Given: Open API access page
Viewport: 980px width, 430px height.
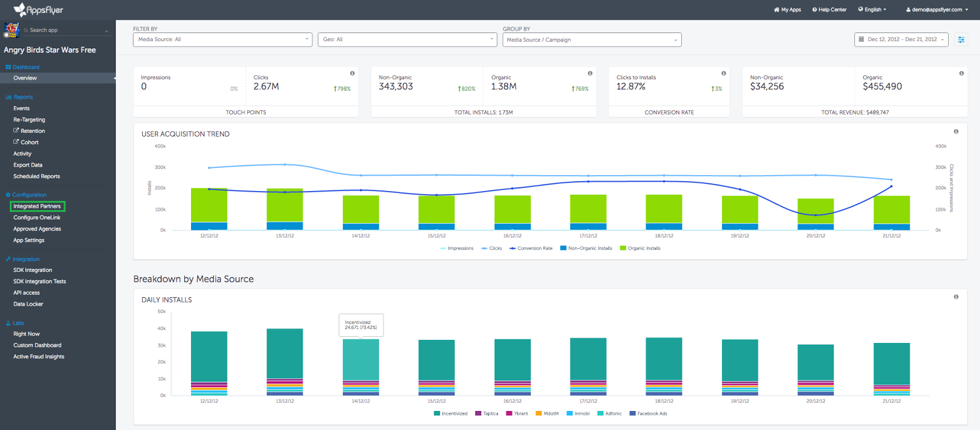Looking at the screenshot, I should pos(26,293).
